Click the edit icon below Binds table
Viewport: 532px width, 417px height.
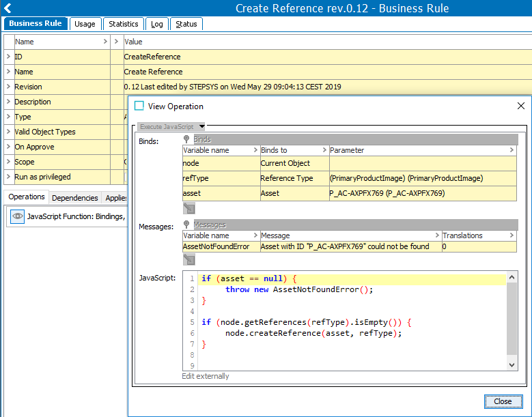pos(189,208)
